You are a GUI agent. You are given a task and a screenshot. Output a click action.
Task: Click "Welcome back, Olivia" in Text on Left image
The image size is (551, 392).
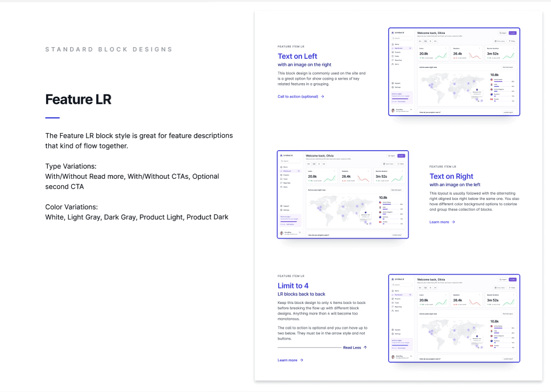coord(431,33)
